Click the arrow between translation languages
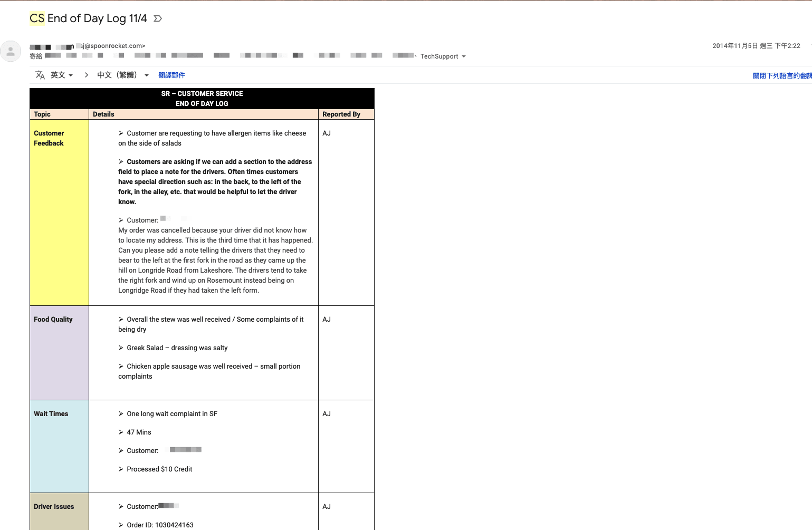The image size is (812, 530). [x=87, y=75]
